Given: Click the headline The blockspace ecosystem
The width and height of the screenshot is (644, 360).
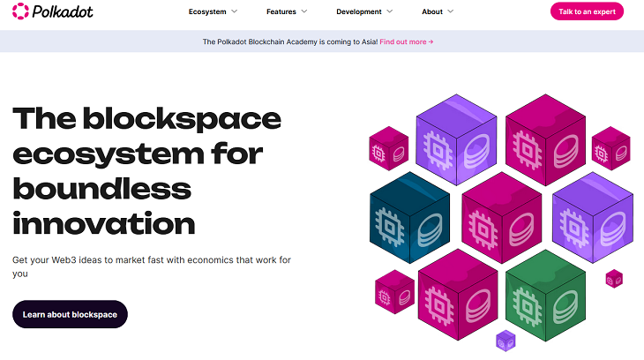Looking at the screenshot, I should (147, 171).
